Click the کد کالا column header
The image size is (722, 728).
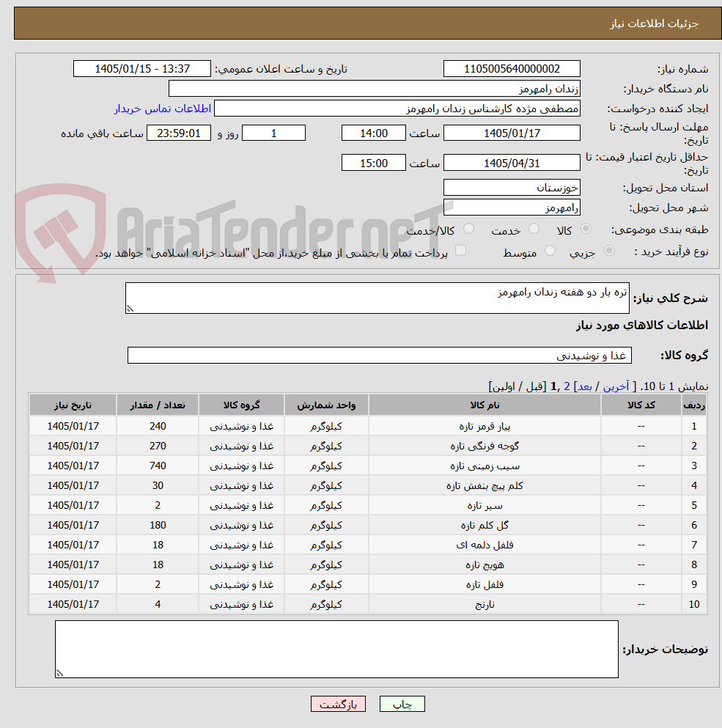click(641, 405)
